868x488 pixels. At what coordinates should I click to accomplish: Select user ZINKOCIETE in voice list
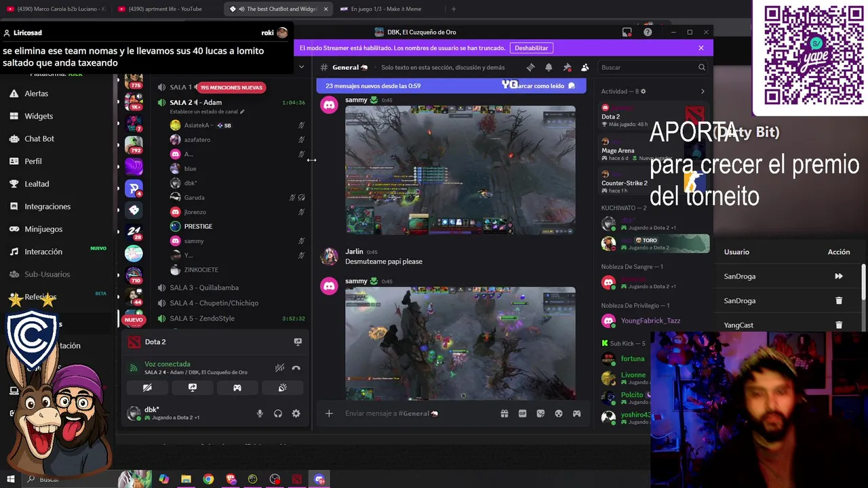pos(201,270)
